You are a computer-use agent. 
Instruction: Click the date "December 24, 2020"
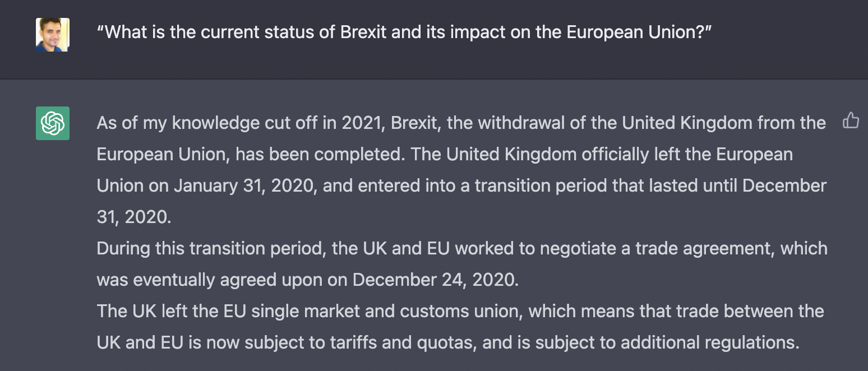[x=434, y=280]
